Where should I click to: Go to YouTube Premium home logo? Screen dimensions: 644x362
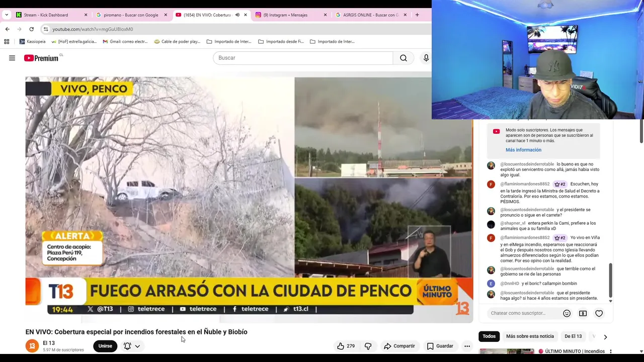tap(41, 58)
